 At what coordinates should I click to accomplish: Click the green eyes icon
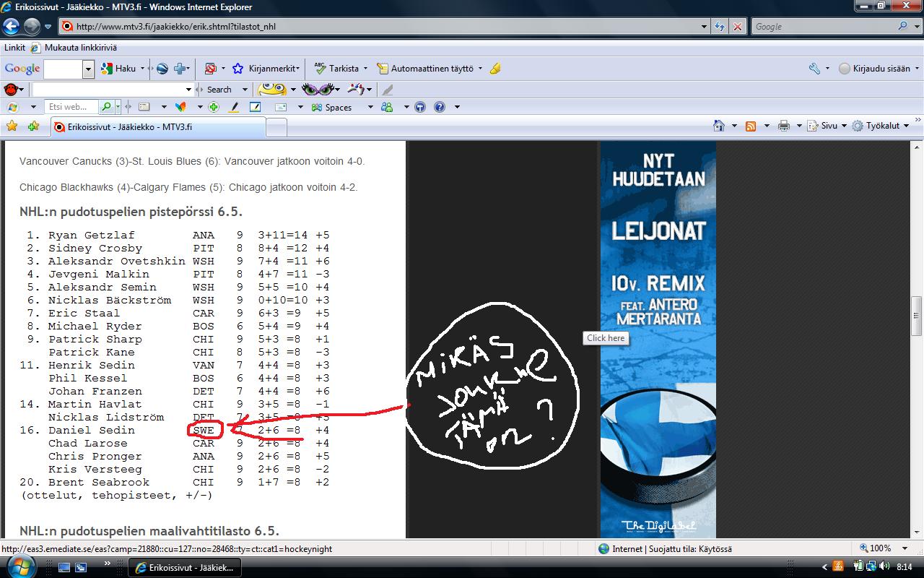[x=318, y=89]
